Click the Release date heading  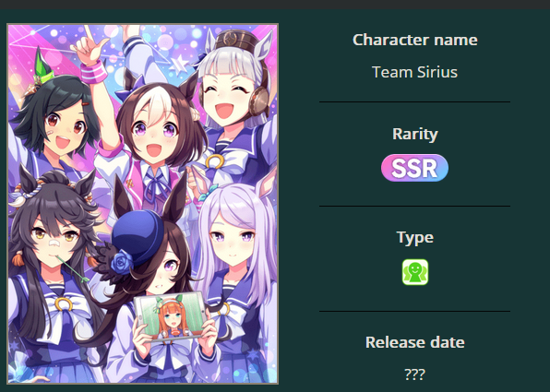click(415, 342)
